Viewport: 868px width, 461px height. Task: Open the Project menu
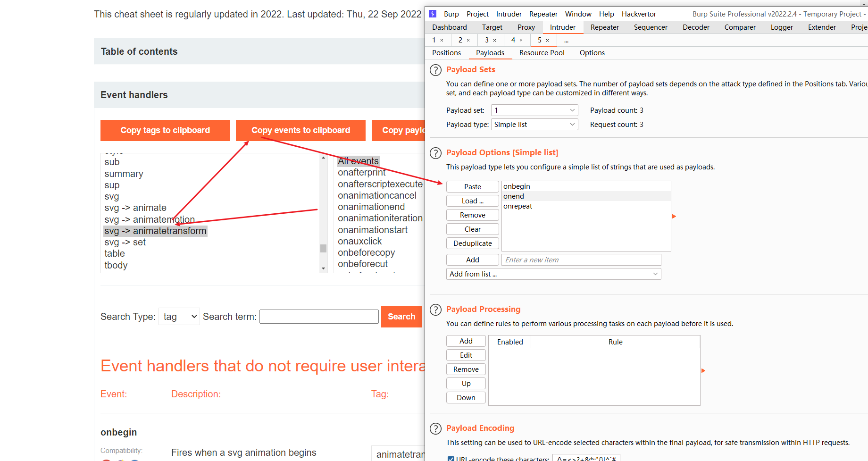[x=477, y=14]
